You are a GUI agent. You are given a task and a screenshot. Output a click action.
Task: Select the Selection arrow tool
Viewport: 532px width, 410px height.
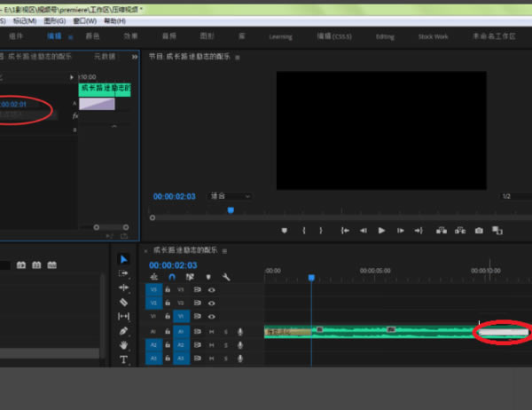coord(124,258)
